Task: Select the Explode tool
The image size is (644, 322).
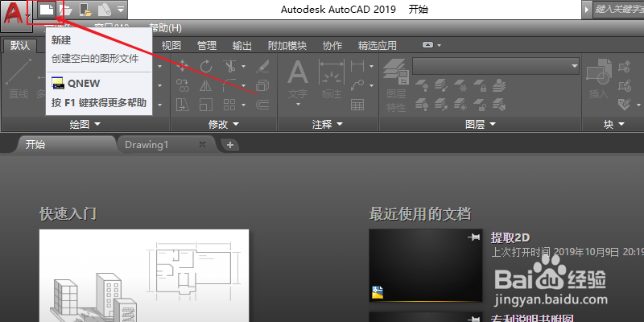Action: 262,85
